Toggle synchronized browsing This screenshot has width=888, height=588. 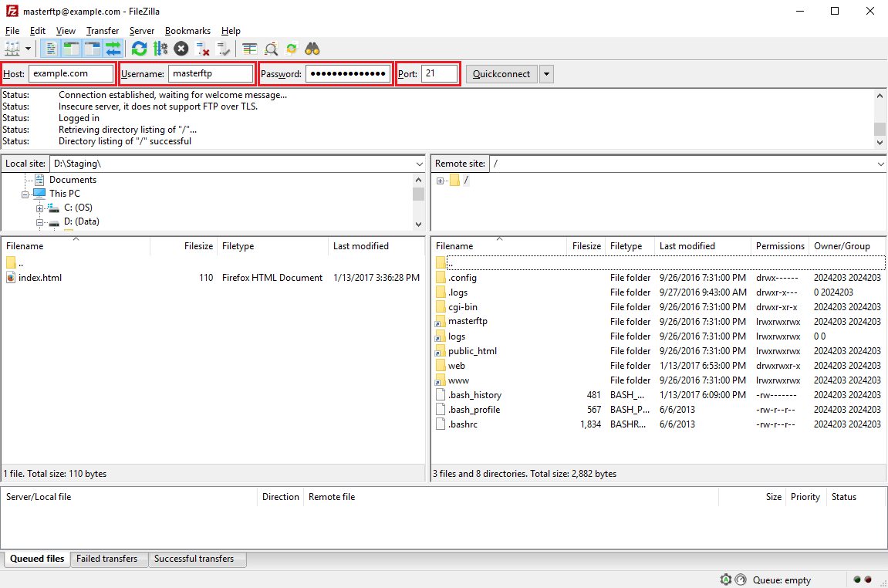tap(292, 48)
